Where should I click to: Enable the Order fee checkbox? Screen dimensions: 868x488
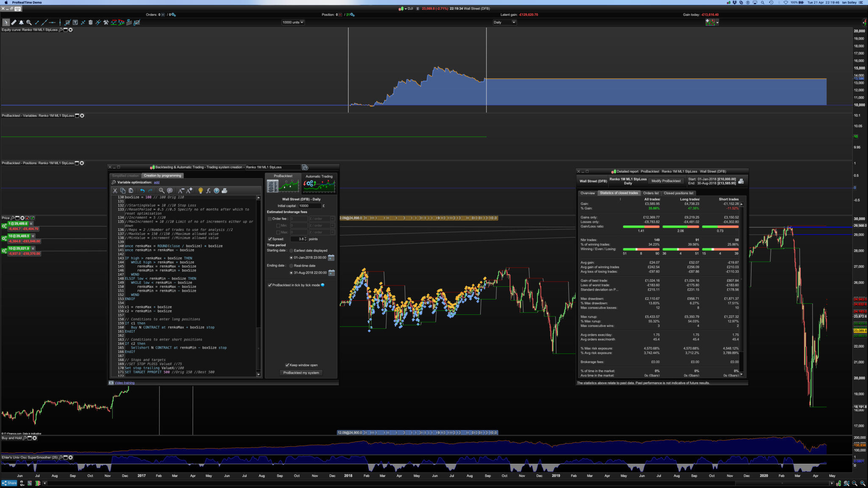pyautogui.click(x=270, y=219)
